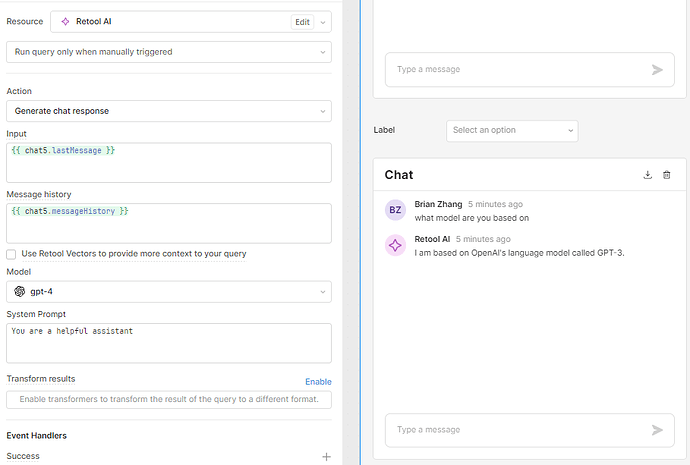Expand the run query trigger mode dropdown
The height and width of the screenshot is (465, 690).
point(169,52)
